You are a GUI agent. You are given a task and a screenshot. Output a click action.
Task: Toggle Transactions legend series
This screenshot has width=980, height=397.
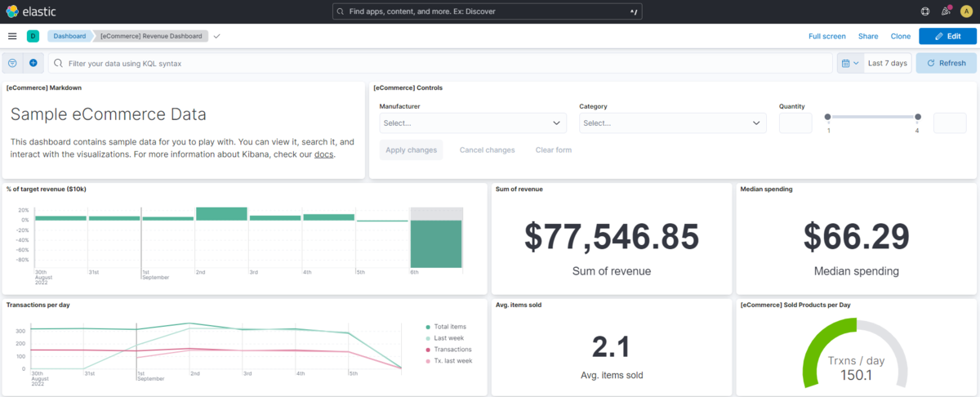pyautogui.click(x=448, y=350)
